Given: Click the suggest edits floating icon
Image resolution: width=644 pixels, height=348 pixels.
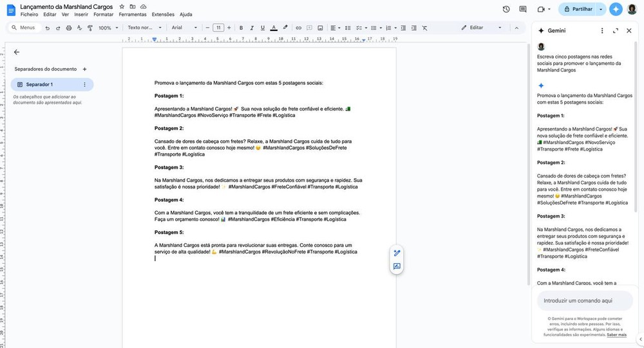Looking at the screenshot, I should 397,253.
